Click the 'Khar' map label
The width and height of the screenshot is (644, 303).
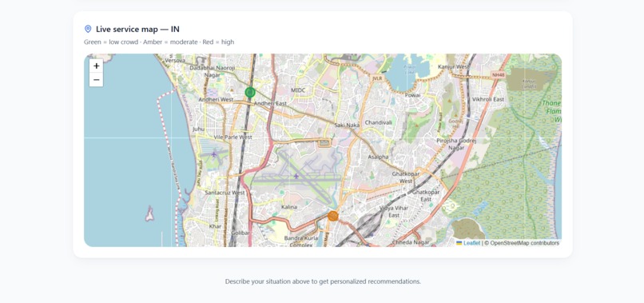[x=215, y=226]
